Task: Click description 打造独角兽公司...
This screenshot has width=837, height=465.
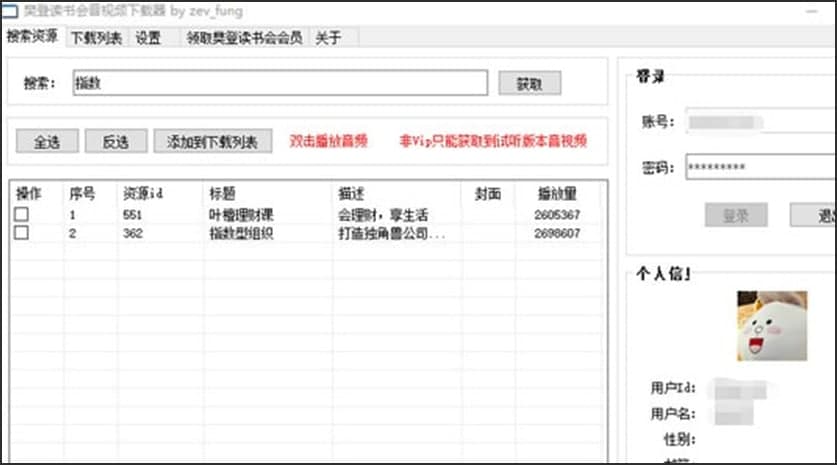Action: (x=391, y=233)
